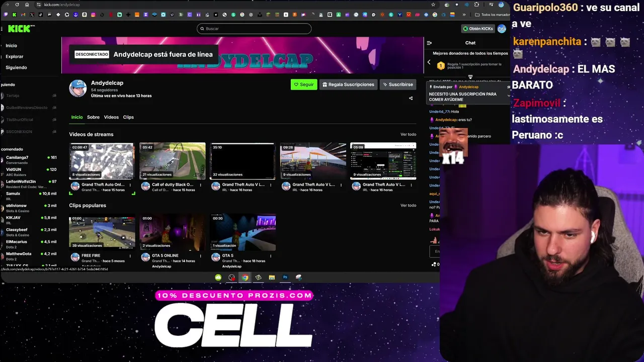
Task: Switch to the Sobre tab
Action: point(93,117)
